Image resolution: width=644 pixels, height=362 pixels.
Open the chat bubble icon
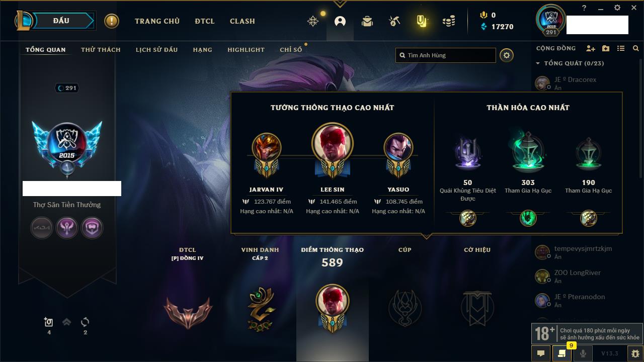541,353
